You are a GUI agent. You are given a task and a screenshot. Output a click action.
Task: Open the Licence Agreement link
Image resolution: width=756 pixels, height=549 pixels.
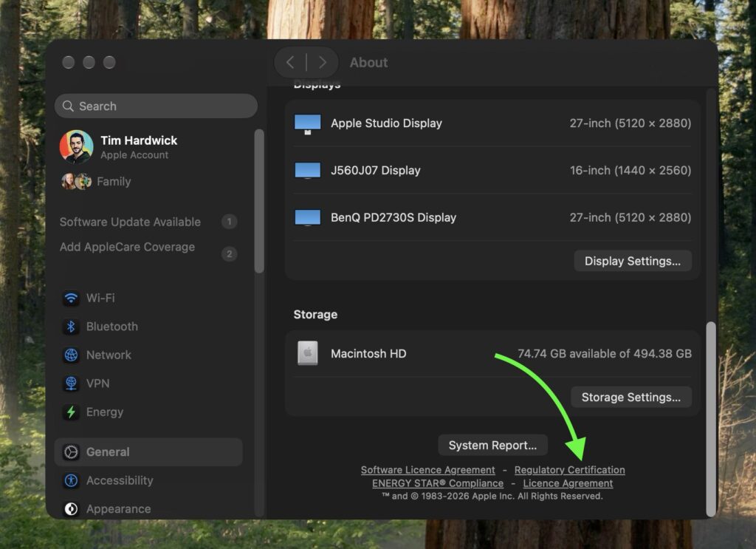(568, 483)
